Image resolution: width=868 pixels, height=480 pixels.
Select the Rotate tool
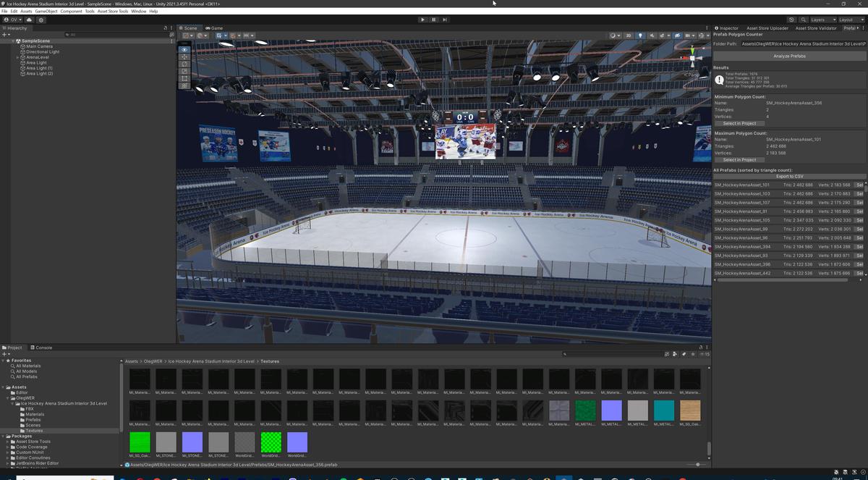click(x=186, y=64)
